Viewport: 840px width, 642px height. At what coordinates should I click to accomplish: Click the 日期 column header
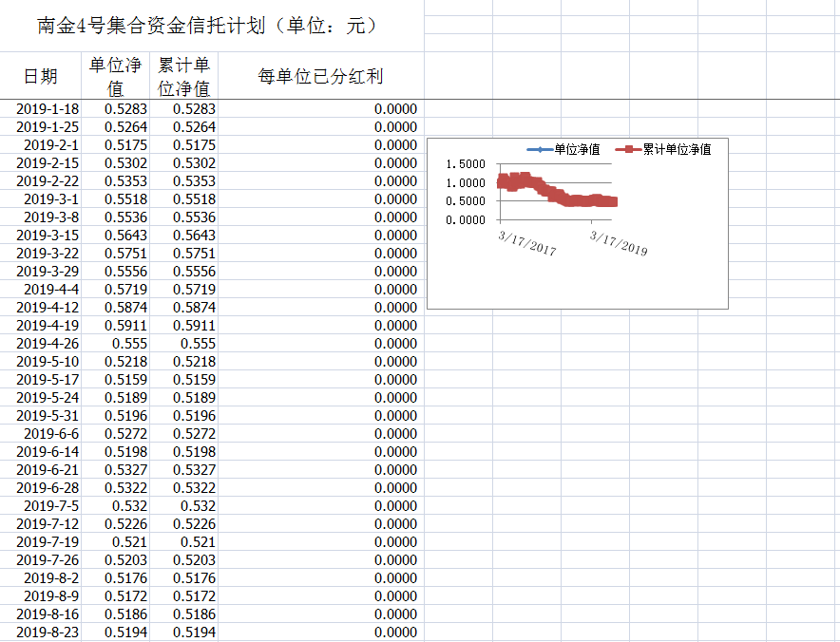[x=40, y=76]
